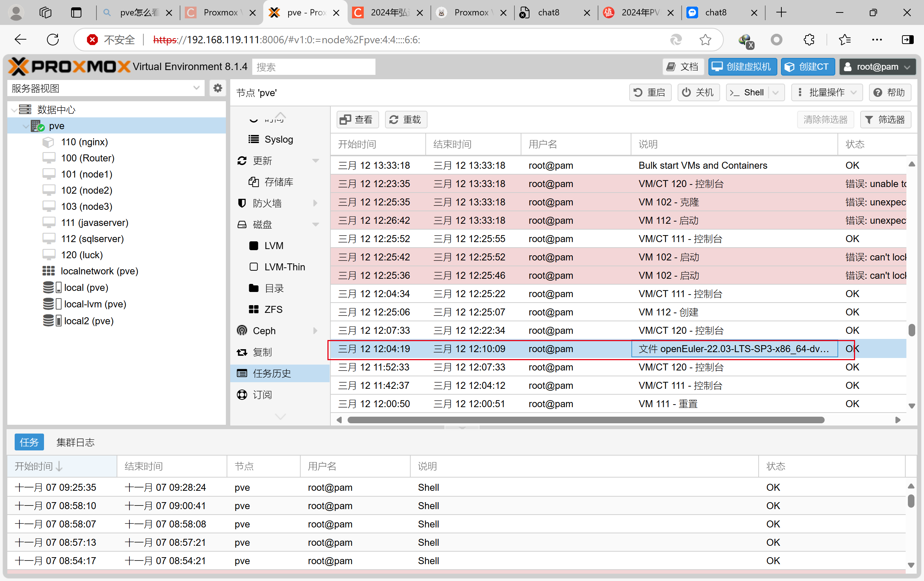Viewport: 924px width, 581px height.
Task: Reload the browser page
Action: [52, 40]
